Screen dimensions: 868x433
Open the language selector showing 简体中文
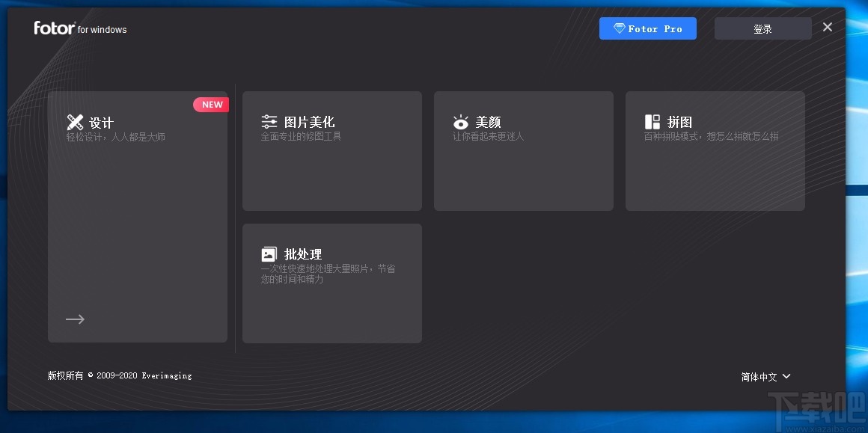[759, 376]
